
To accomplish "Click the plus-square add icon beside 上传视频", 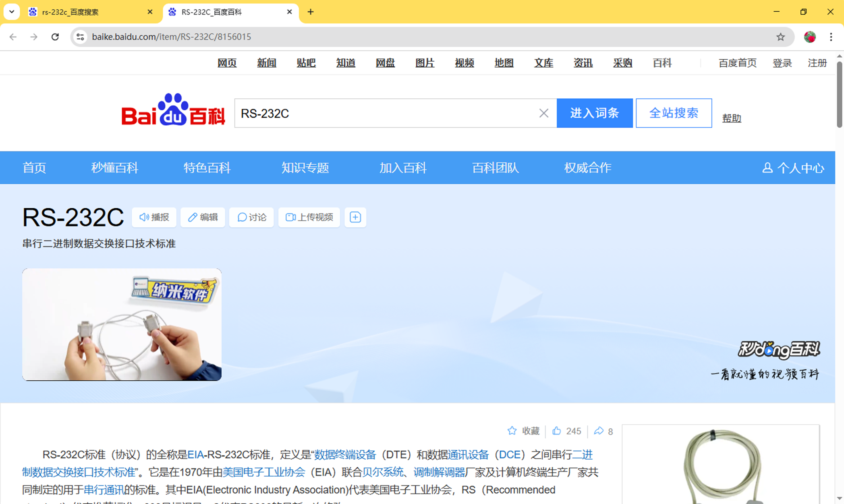I will (355, 218).
